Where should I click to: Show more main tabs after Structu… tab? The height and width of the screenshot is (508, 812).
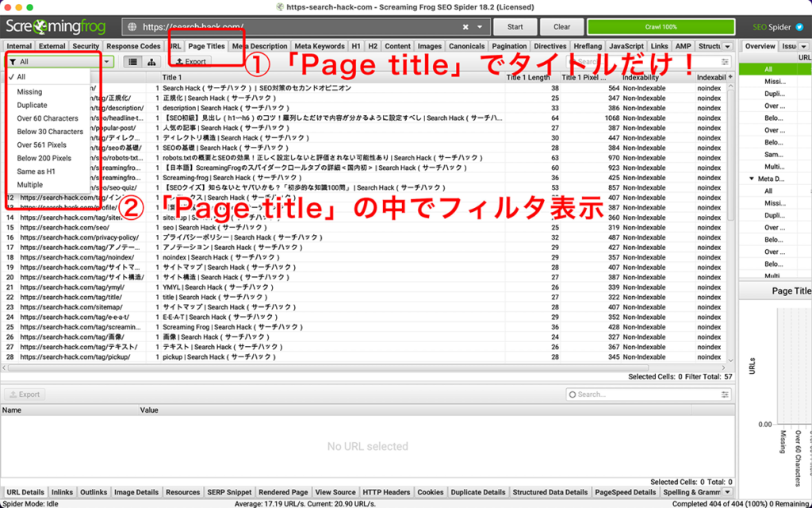pyautogui.click(x=728, y=46)
